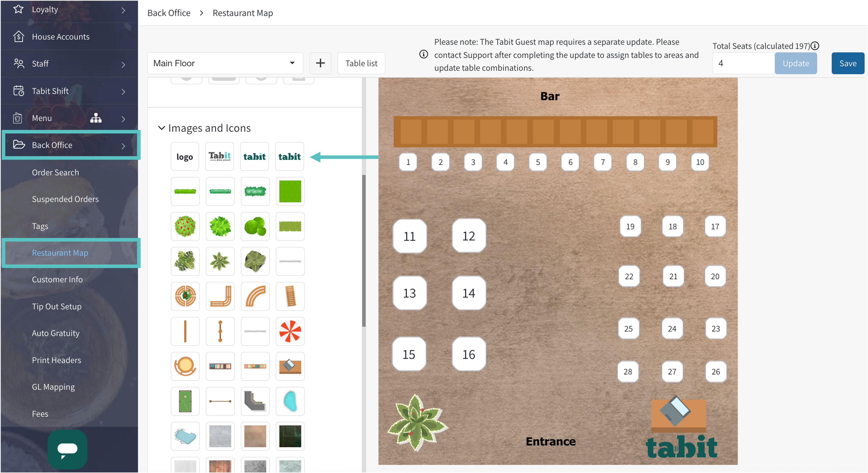The height and width of the screenshot is (473, 868).
Task: Select the red striped umbrella icon
Action: (x=290, y=331)
